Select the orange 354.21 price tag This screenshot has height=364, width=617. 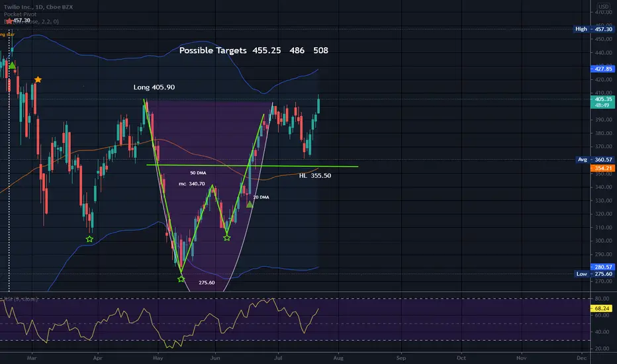(x=602, y=168)
